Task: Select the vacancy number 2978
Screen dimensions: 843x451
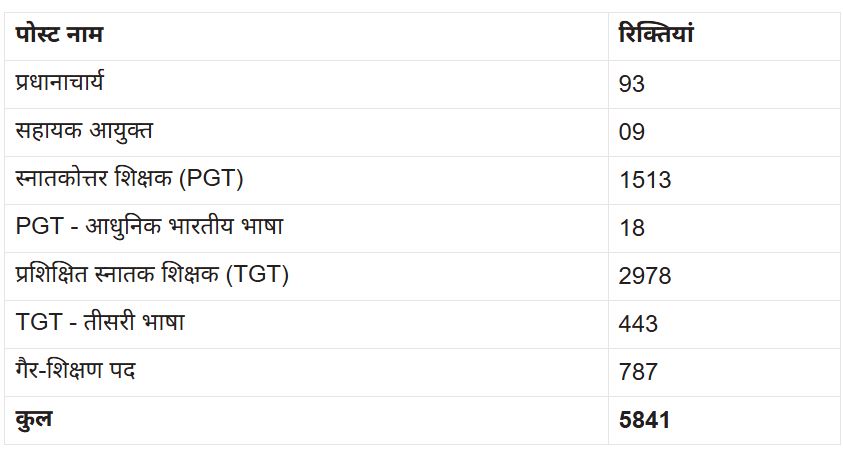Action: (x=645, y=276)
